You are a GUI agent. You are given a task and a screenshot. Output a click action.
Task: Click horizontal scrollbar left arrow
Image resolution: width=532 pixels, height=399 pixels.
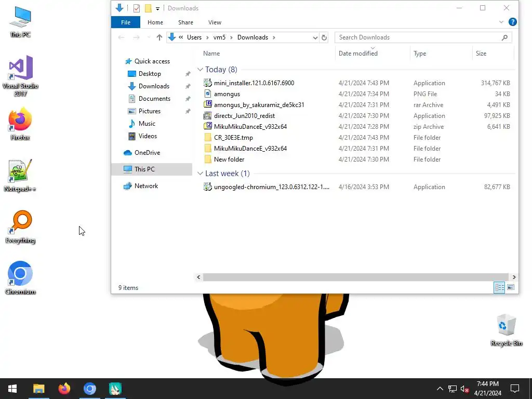pyautogui.click(x=199, y=277)
